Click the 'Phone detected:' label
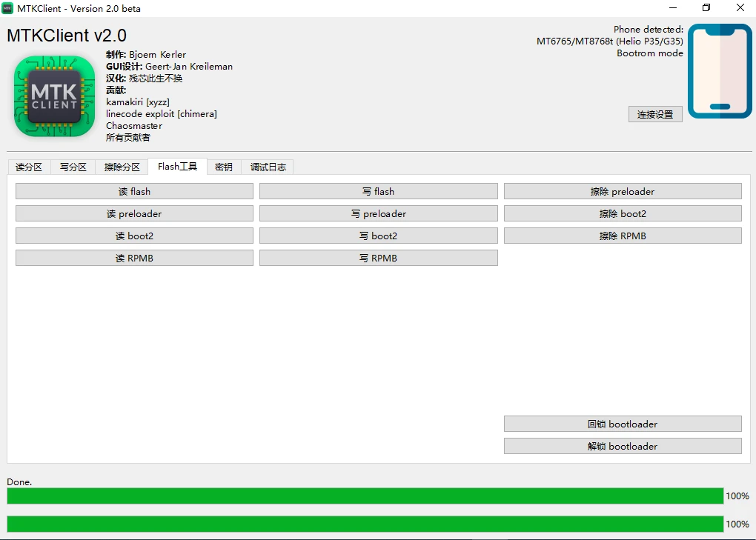756x540 pixels. (648, 30)
